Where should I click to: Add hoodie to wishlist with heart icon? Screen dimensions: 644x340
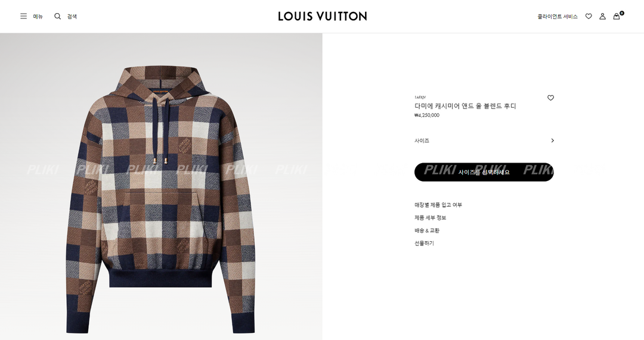click(551, 98)
